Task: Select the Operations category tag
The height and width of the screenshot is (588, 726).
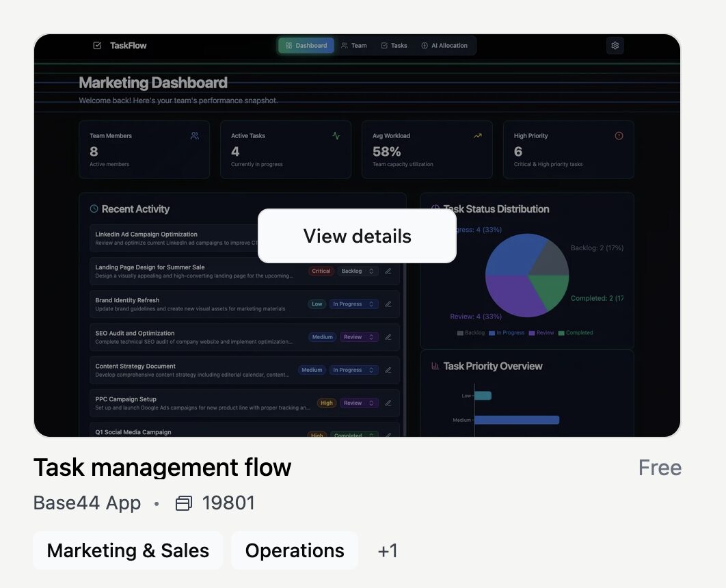Action: (295, 550)
